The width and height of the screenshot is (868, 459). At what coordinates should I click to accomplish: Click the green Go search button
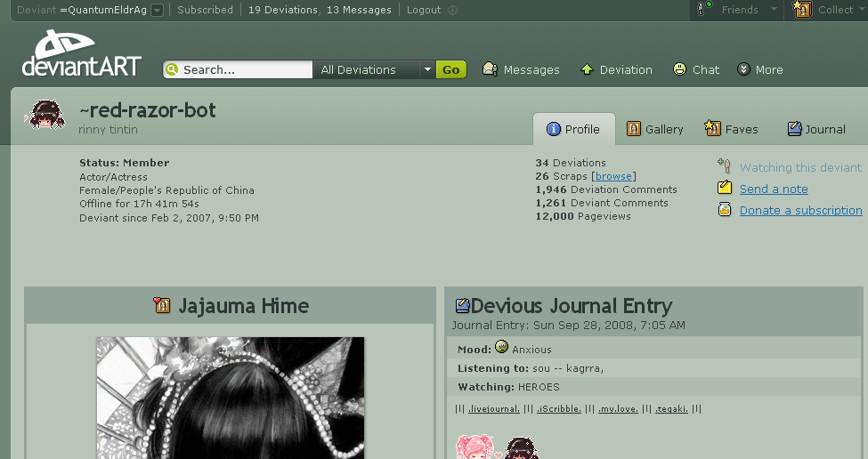(450, 69)
